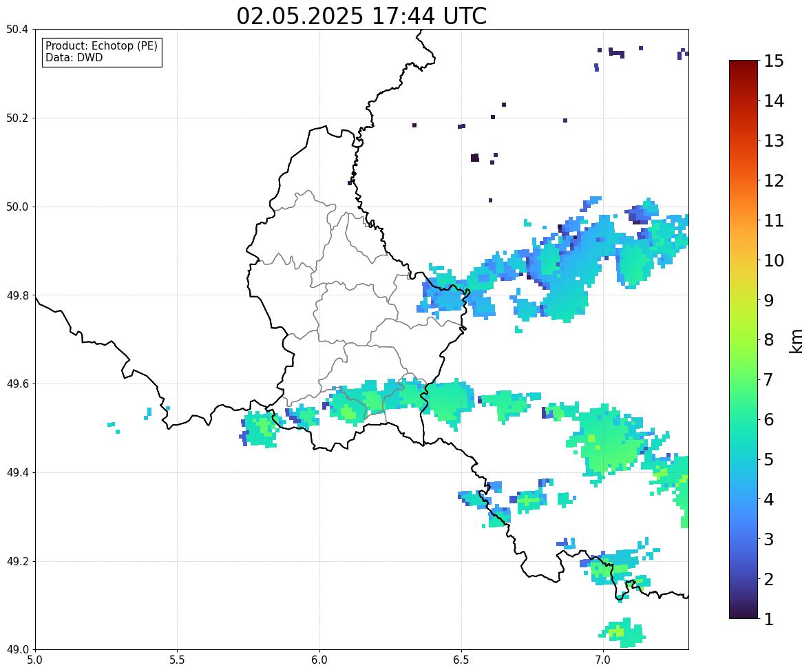
Task: Click the latitude axis label '50.4'
Action: click(x=17, y=30)
